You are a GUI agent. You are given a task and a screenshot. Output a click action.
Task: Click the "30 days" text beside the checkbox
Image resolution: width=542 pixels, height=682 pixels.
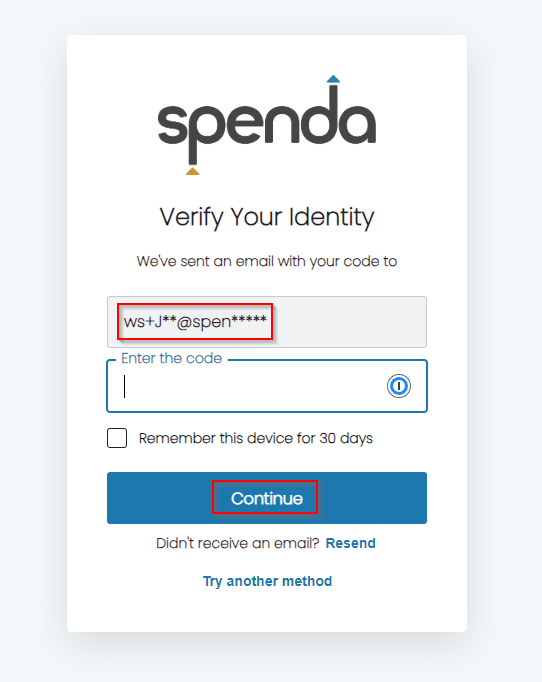[346, 438]
